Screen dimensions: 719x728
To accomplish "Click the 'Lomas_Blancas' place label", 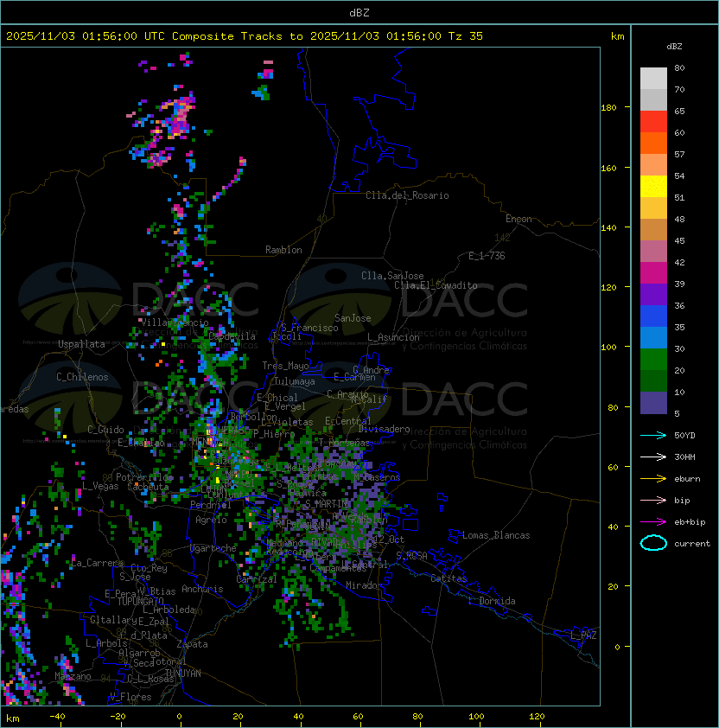I will (x=496, y=535).
